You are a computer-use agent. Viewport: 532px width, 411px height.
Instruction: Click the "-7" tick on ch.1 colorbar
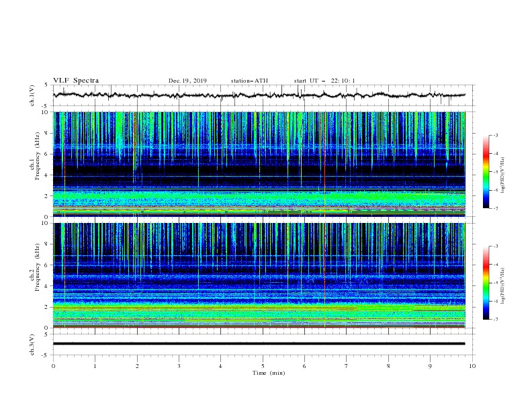click(496, 208)
